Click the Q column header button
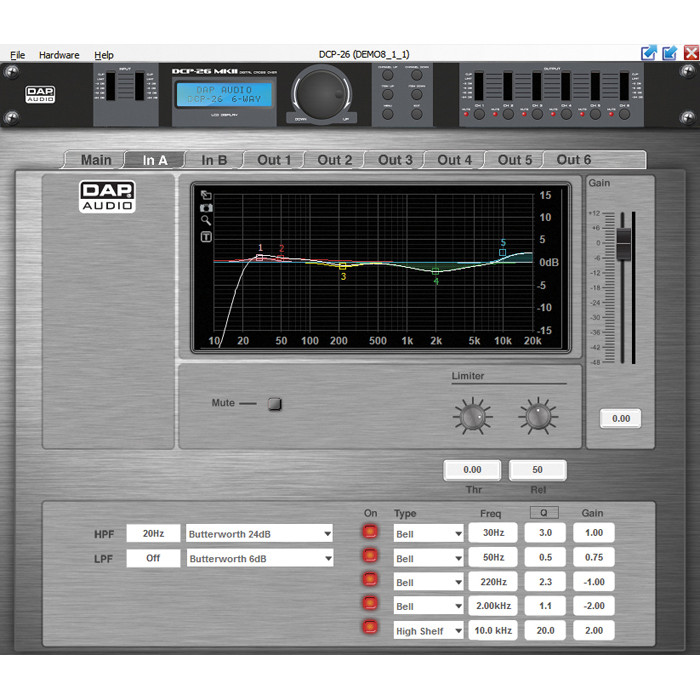The width and height of the screenshot is (700, 700). click(x=545, y=513)
